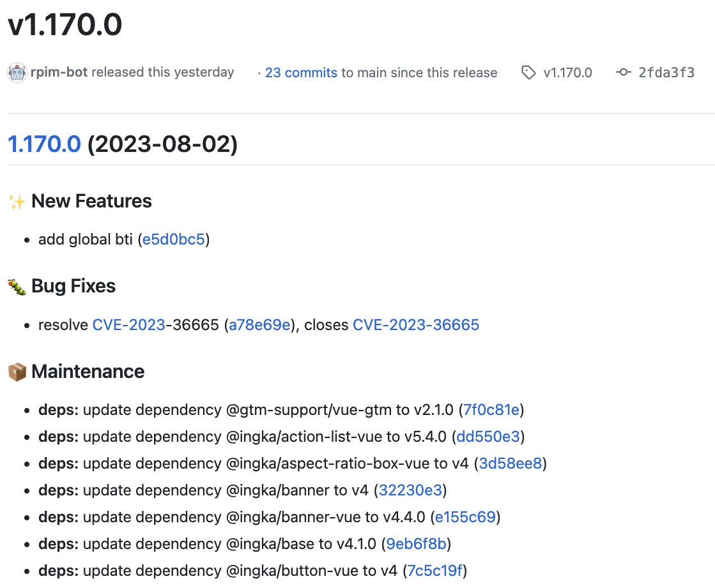Image resolution: width=715 pixels, height=588 pixels.
Task: Click the 'Maintenance' heading
Action: (x=88, y=371)
